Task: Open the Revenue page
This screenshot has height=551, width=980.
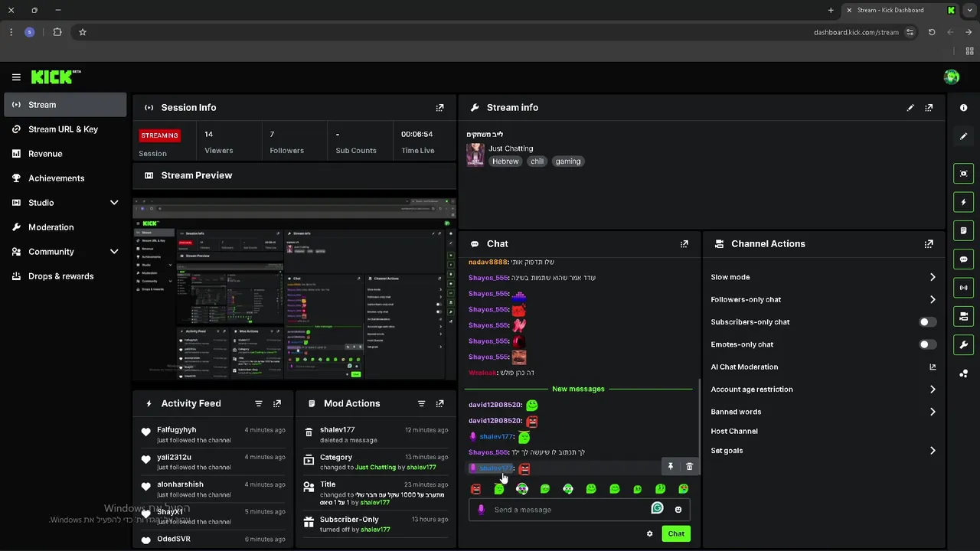Action: tap(65, 154)
